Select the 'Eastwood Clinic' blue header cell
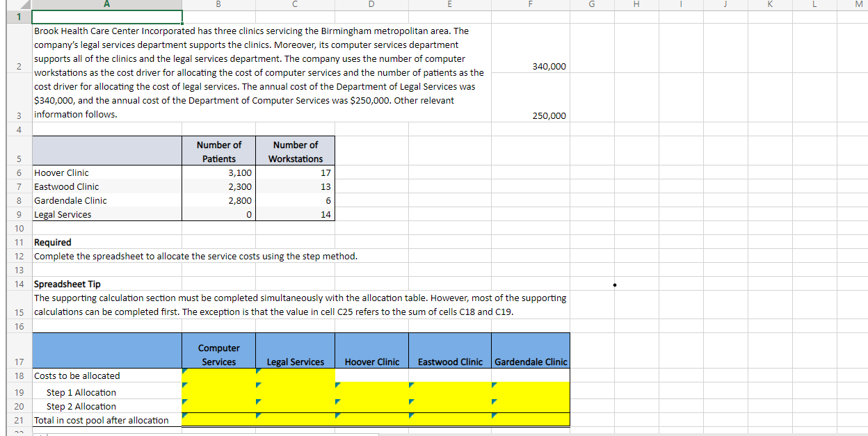Image resolution: width=868 pixels, height=436 pixels. point(450,350)
